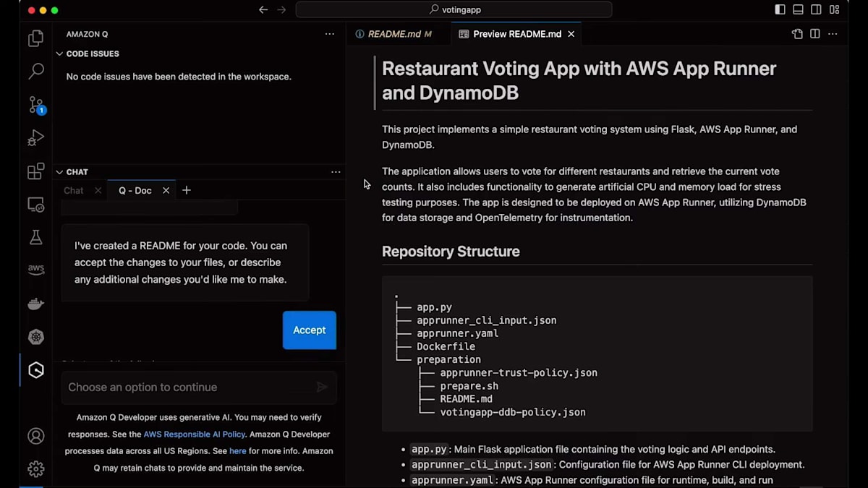Click the 'preparation' folder name in tree

448,359
